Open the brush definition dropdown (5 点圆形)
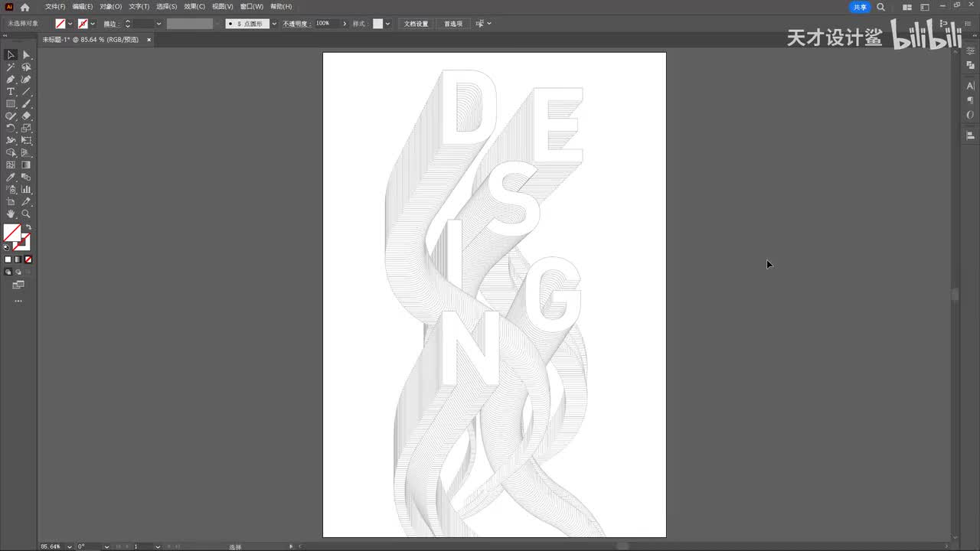 click(x=274, y=24)
